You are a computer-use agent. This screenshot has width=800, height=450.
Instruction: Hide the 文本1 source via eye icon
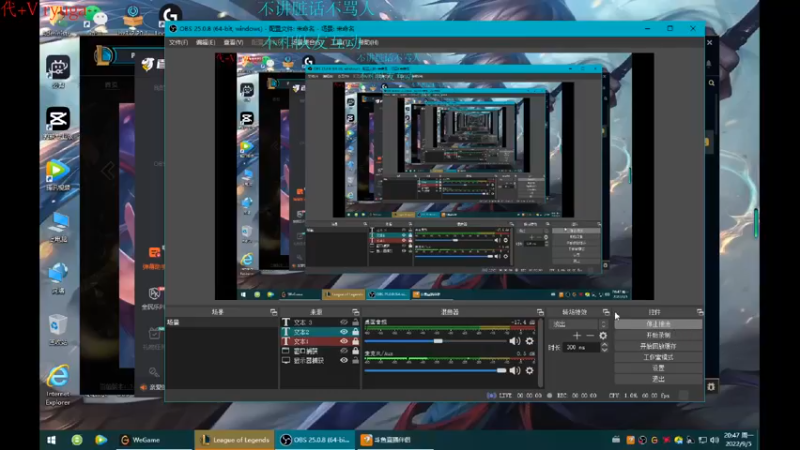344,341
